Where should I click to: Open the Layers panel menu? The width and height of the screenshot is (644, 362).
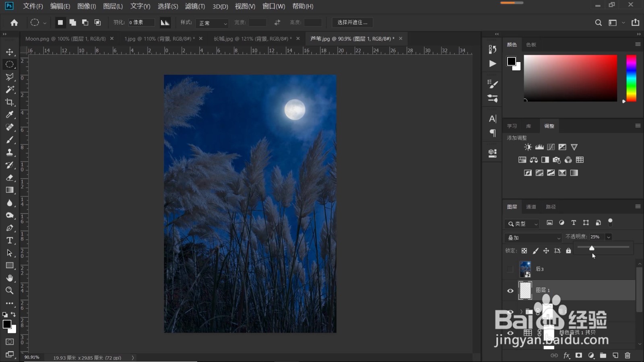coord(638,206)
